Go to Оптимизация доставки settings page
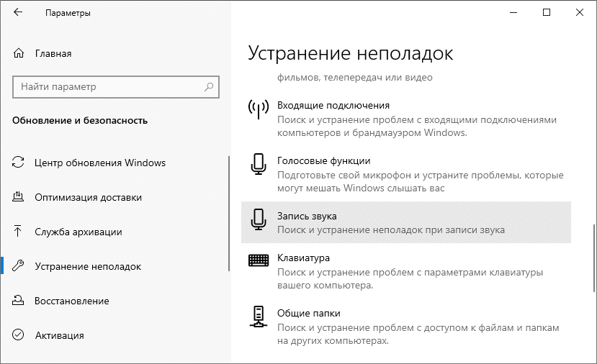 (x=88, y=197)
